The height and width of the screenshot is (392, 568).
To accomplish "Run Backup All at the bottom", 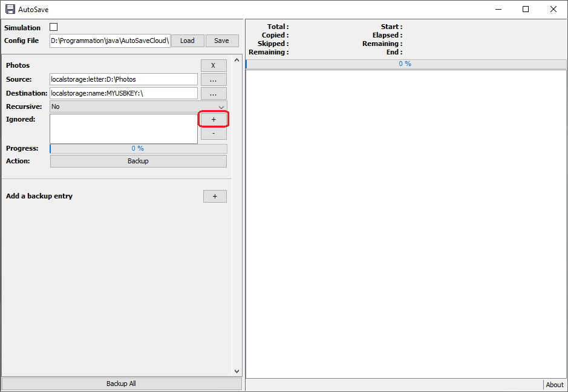I will (x=122, y=384).
